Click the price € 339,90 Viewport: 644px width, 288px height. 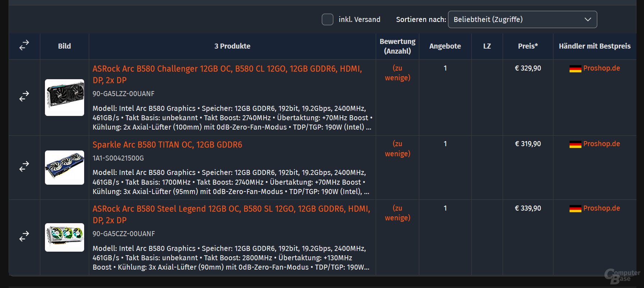pyautogui.click(x=528, y=208)
